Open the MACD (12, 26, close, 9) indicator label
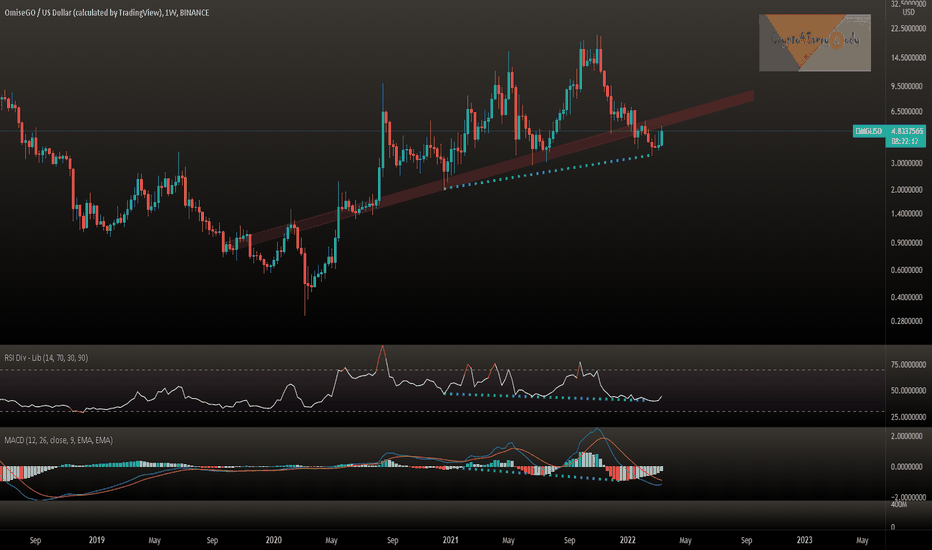932x550 pixels. click(x=58, y=440)
